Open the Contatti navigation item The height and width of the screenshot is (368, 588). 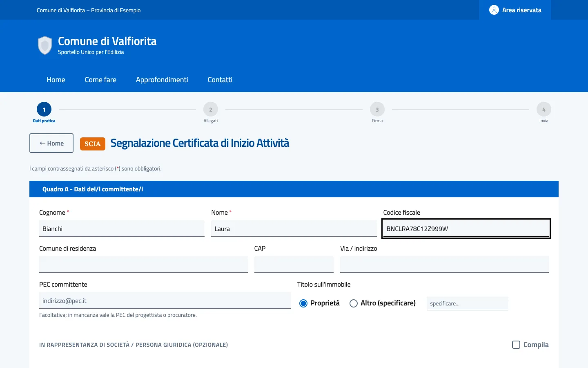(x=220, y=80)
